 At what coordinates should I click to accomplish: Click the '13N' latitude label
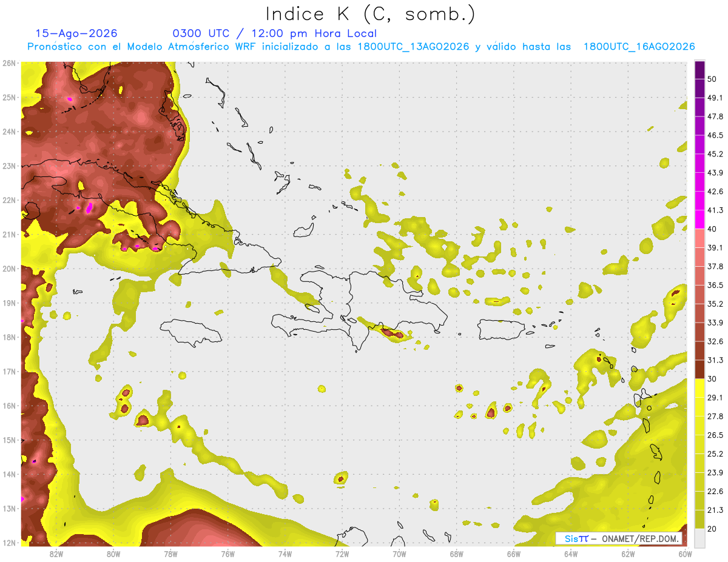click(9, 509)
